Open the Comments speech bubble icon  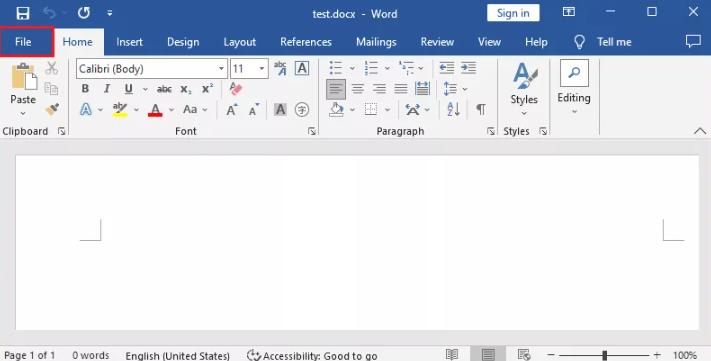click(693, 41)
